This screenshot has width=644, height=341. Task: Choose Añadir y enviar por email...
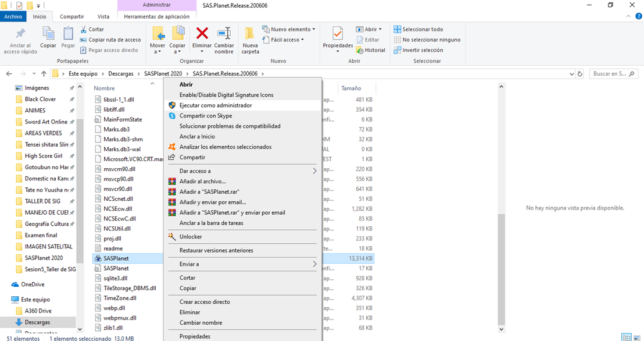[242, 202]
